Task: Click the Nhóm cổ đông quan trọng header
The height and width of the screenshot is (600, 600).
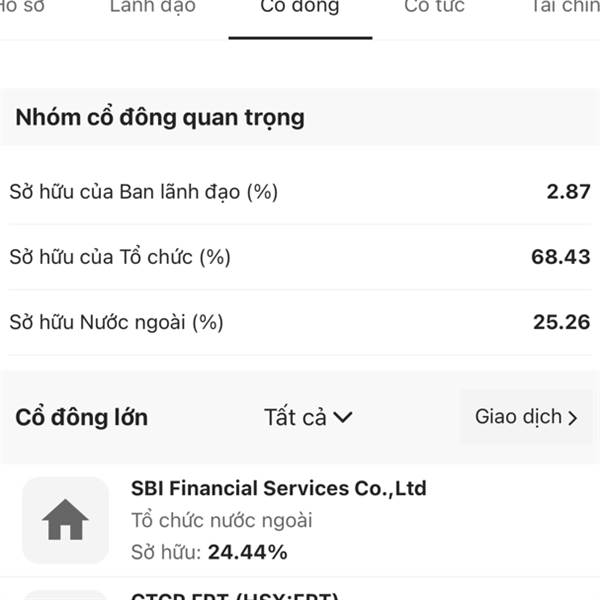Action: click(x=160, y=117)
